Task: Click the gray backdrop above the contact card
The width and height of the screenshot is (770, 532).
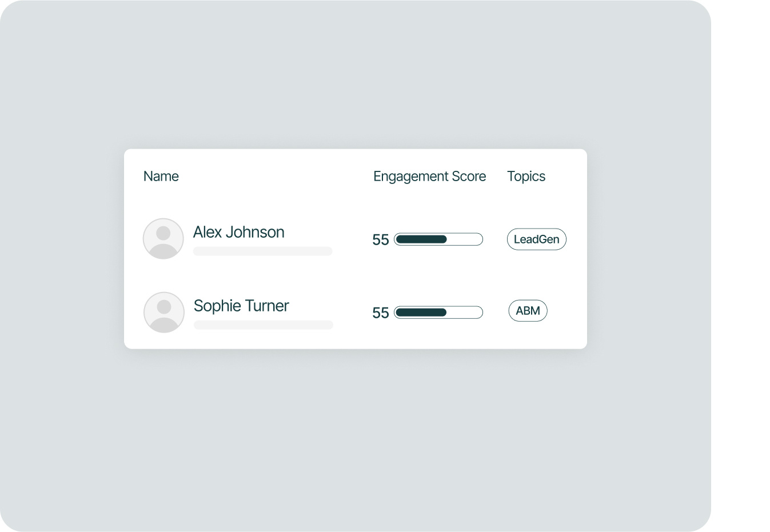Action: click(x=354, y=74)
